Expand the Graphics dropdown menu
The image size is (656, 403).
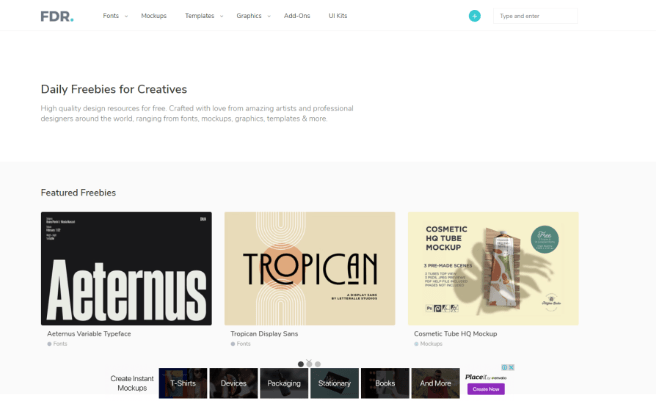pyautogui.click(x=253, y=16)
